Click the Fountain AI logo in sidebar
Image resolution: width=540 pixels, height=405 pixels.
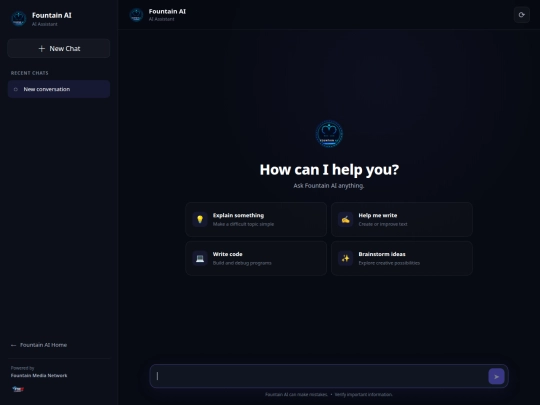19,19
